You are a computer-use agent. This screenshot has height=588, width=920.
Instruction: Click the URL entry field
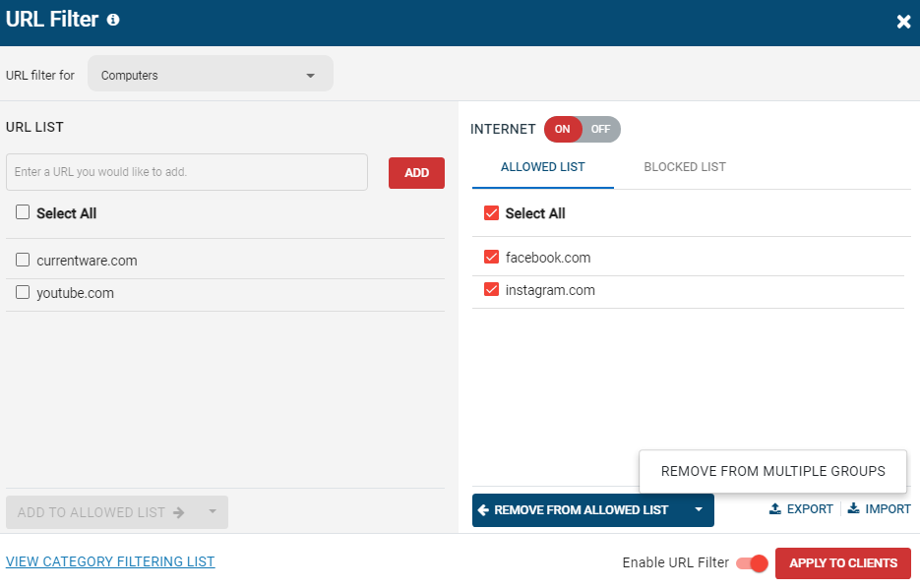point(187,172)
